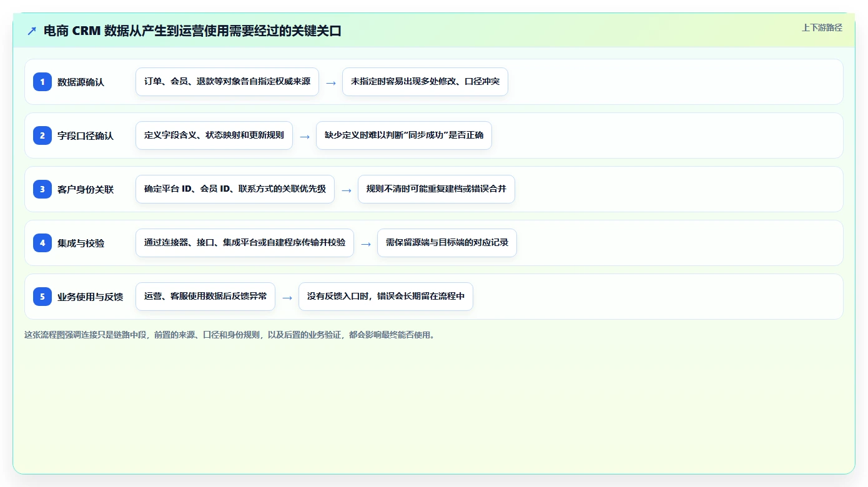The height and width of the screenshot is (487, 868).
Task: Click the 上下游路径 tag
Action: tap(822, 27)
